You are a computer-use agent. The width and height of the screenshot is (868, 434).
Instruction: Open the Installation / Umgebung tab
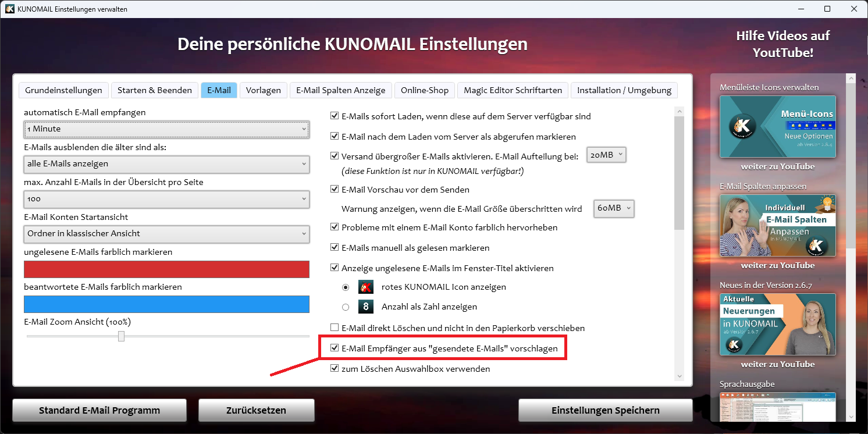(x=624, y=90)
